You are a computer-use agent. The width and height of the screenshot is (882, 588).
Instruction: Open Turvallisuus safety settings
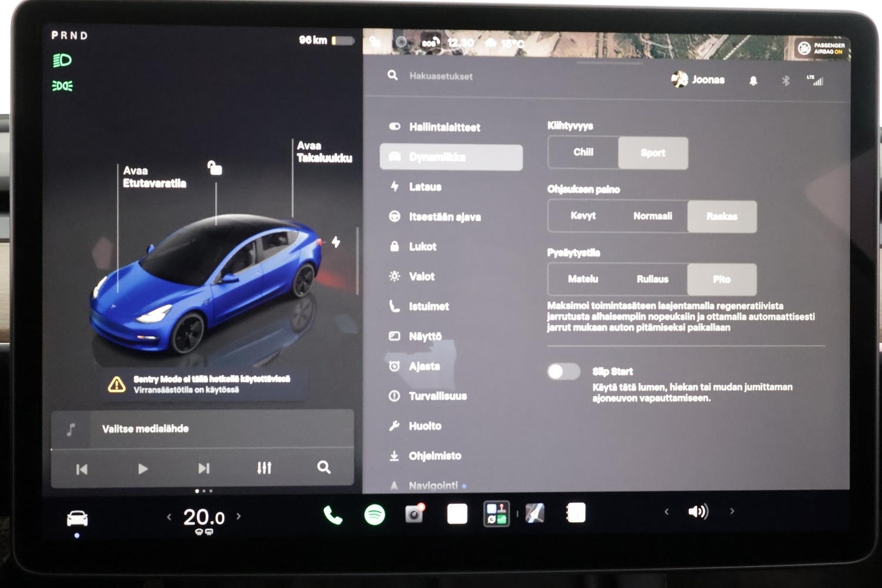tap(451, 396)
